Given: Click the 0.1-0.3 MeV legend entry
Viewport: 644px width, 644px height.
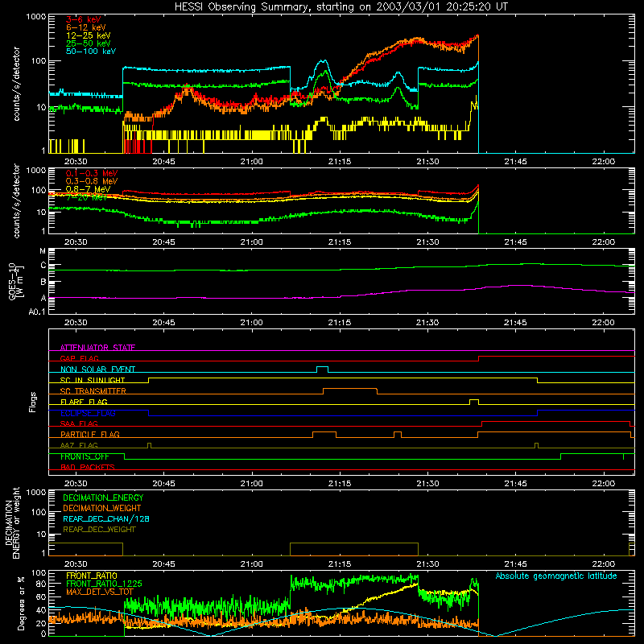Looking at the screenshot, I should (x=92, y=174).
